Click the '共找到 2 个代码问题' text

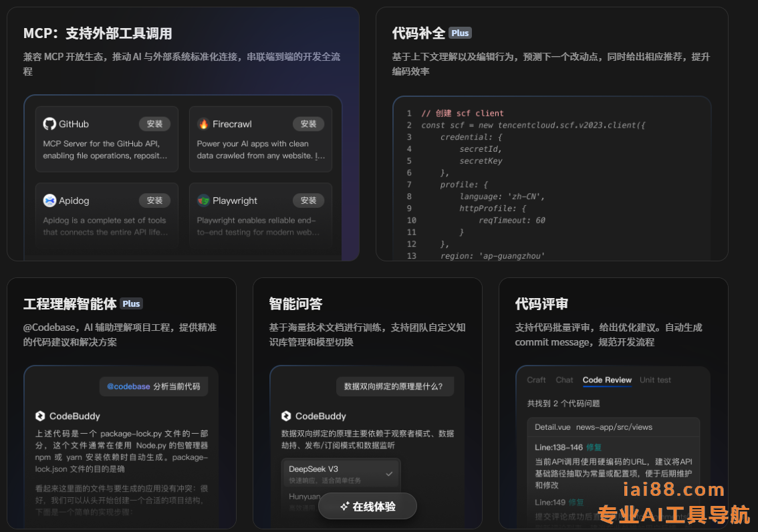click(x=563, y=404)
